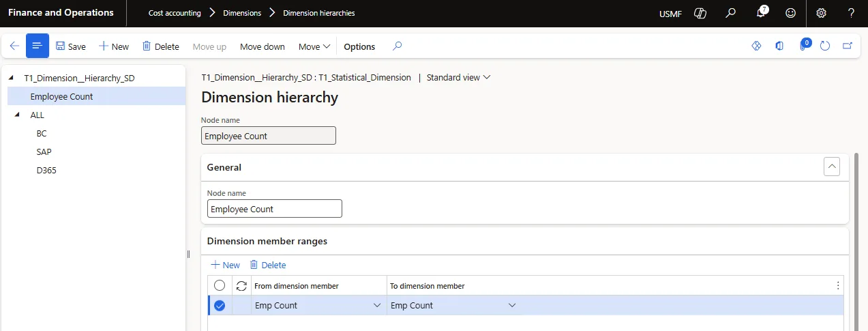Image resolution: width=868 pixels, height=331 pixels.
Task: Open the Standard view dropdown
Action: (x=458, y=77)
